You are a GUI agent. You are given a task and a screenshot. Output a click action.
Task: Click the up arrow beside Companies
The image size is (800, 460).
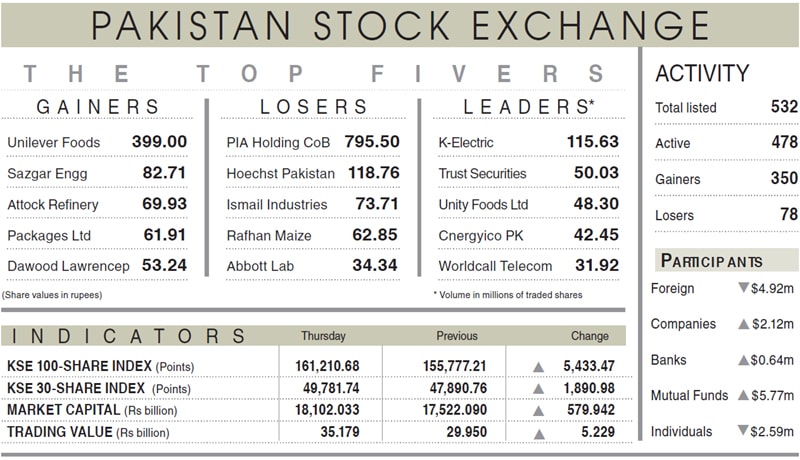pos(743,324)
